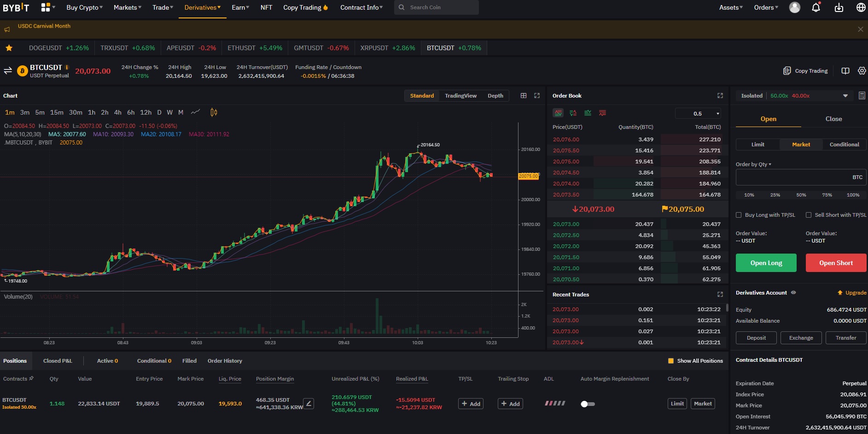Open the Contract Info dropdown
868x434 pixels.
click(x=361, y=7)
